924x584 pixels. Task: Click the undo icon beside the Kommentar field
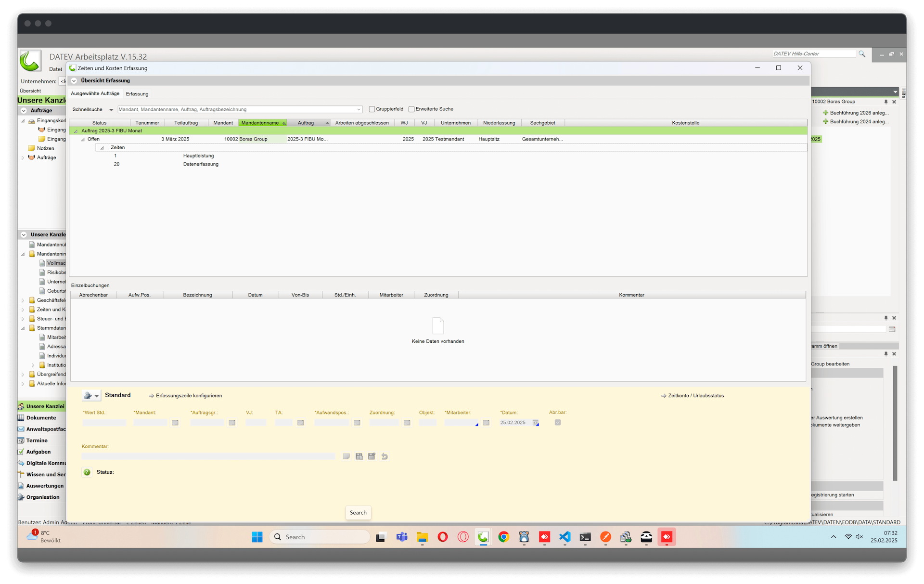point(385,456)
